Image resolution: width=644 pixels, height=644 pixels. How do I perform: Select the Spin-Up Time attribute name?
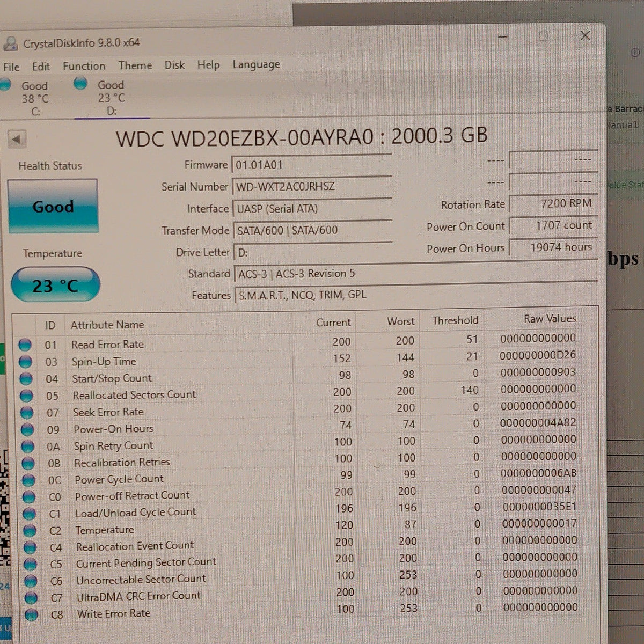[x=104, y=361]
